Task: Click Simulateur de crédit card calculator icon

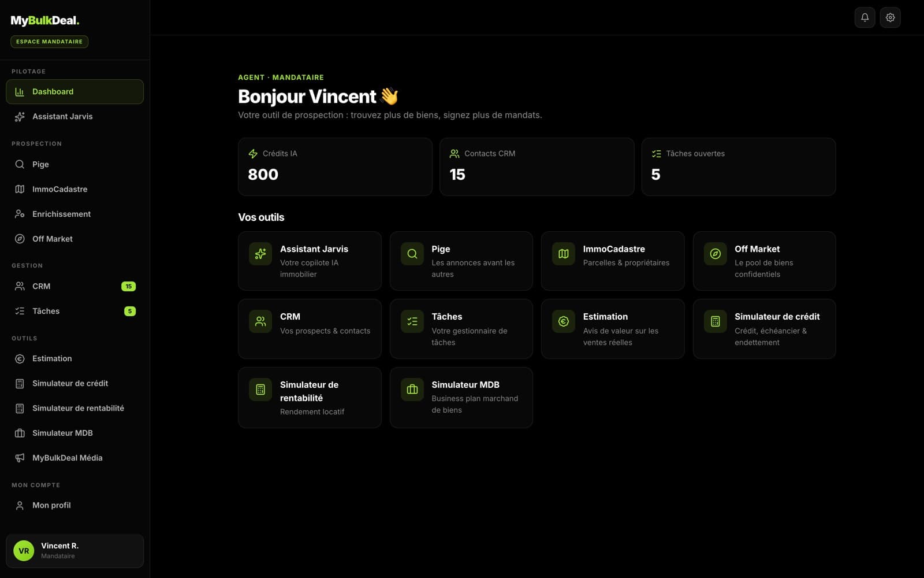Action: click(715, 321)
